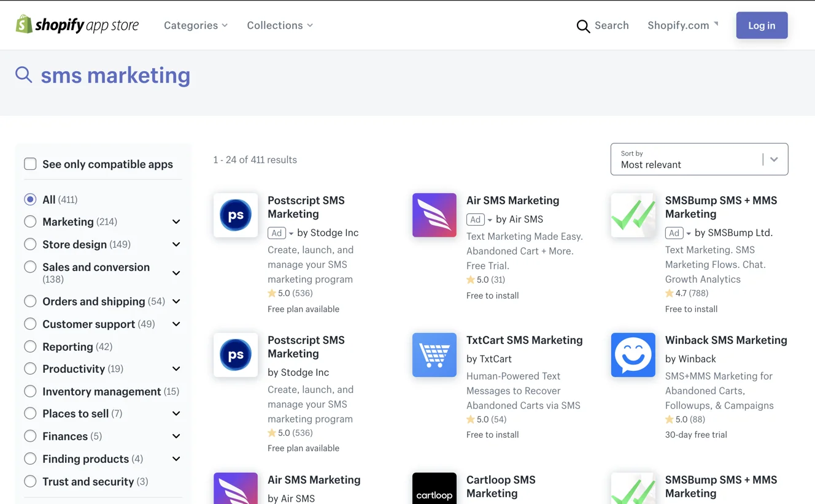Select the Reporting filter radio button
The width and height of the screenshot is (815, 504).
pos(30,346)
